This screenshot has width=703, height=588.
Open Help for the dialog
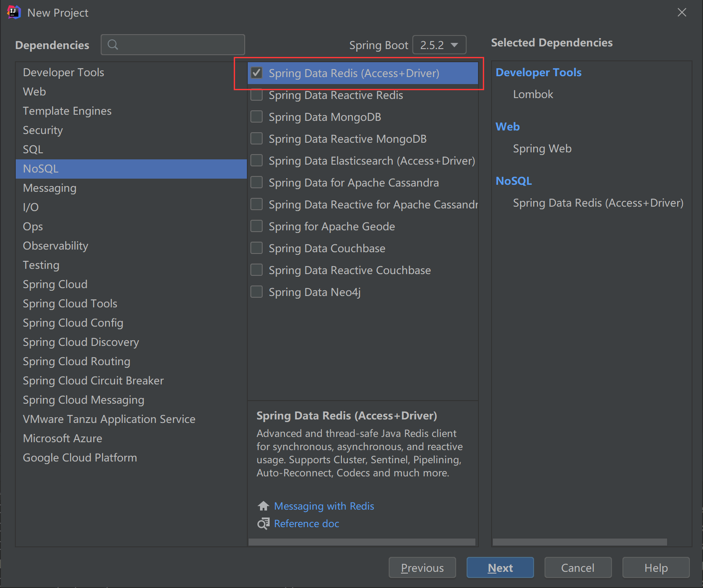[656, 567]
